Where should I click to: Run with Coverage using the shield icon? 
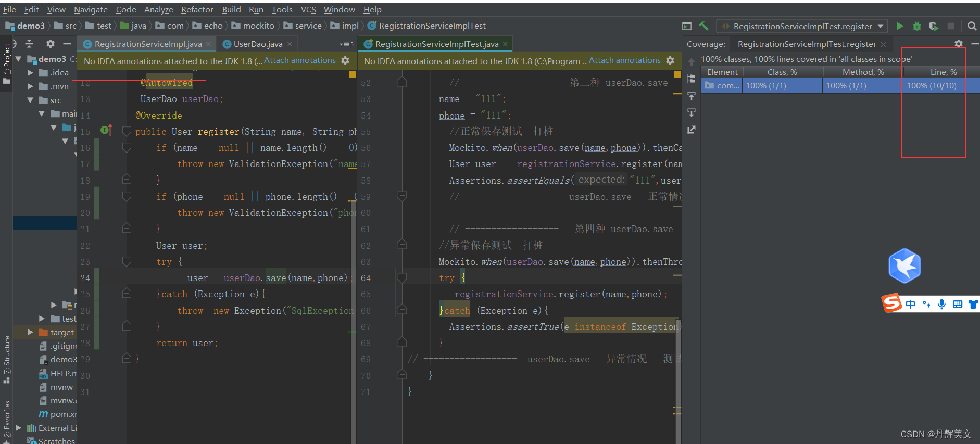click(933, 26)
